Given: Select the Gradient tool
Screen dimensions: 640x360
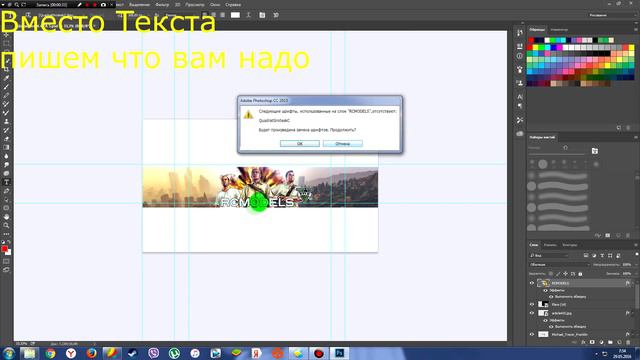Looking at the screenshot, I should [6, 147].
